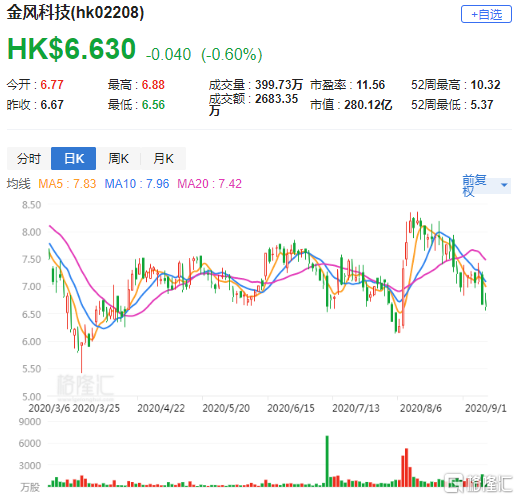The height and width of the screenshot is (500, 519).
Task: Click the 格隆汇 logo icon bottom right
Action: pyautogui.click(x=453, y=482)
